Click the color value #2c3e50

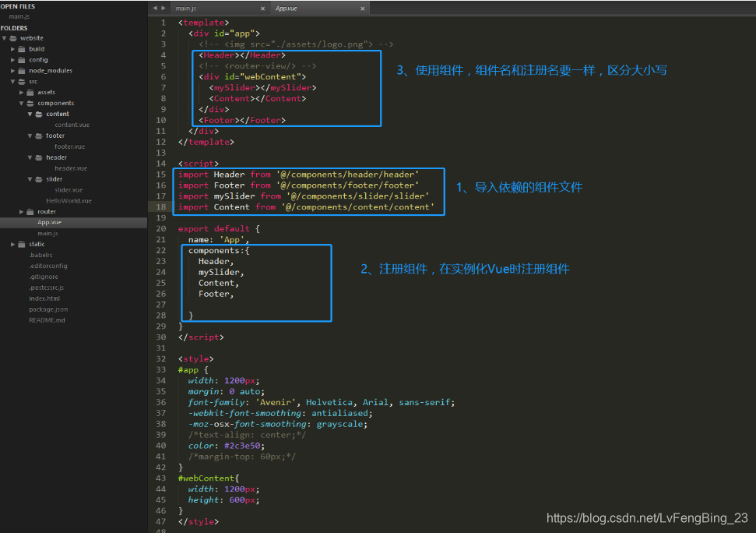click(x=242, y=446)
